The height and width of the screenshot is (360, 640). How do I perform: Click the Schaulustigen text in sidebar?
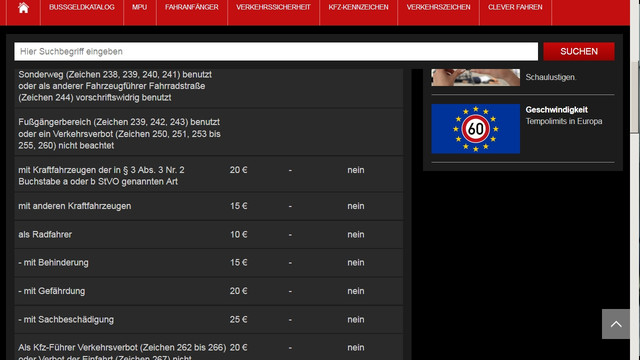pyautogui.click(x=551, y=77)
